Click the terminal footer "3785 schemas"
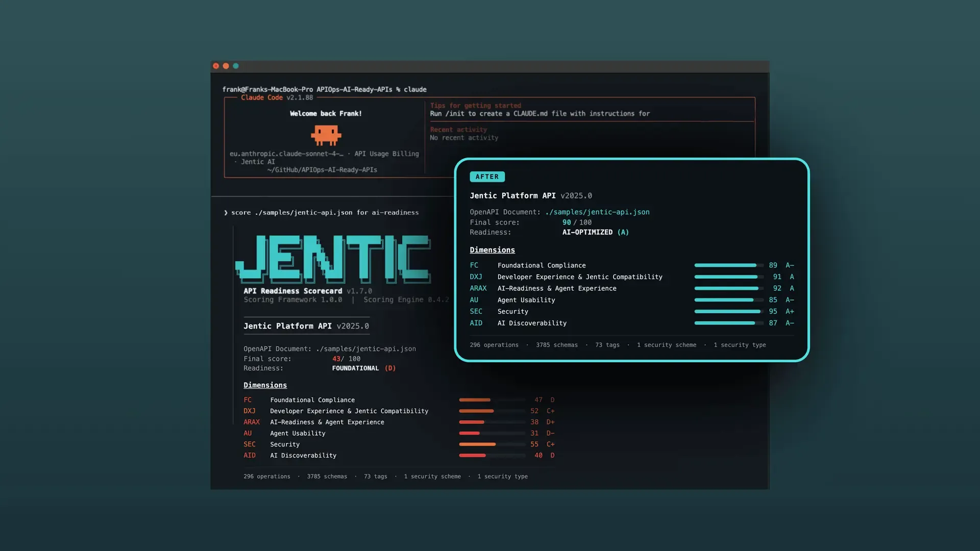The height and width of the screenshot is (551, 980). (x=327, y=477)
